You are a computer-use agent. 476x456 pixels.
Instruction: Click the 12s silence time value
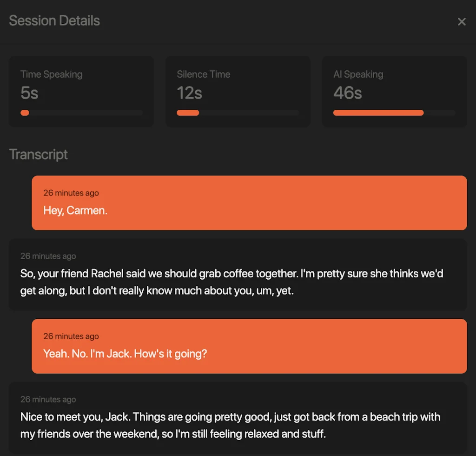pyautogui.click(x=189, y=93)
